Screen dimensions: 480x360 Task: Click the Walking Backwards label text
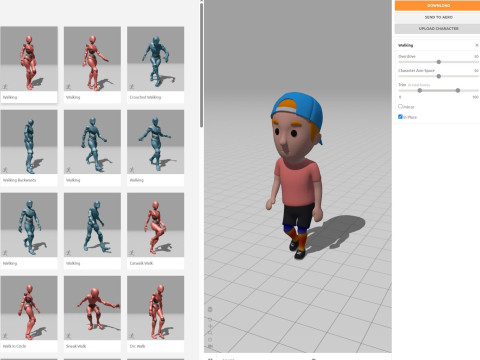coord(19,180)
